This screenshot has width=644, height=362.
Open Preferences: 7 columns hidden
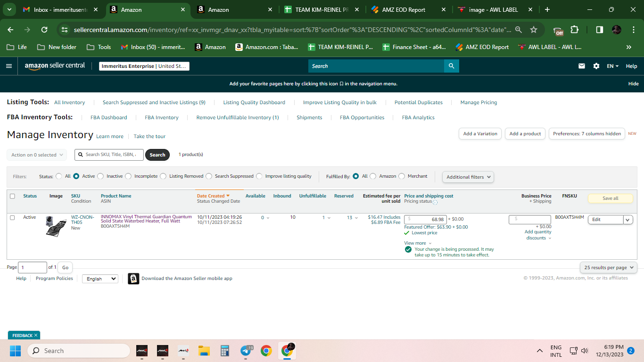587,134
